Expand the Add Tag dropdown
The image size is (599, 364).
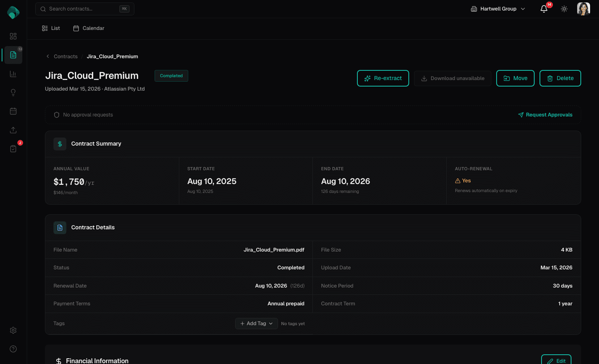(x=256, y=323)
